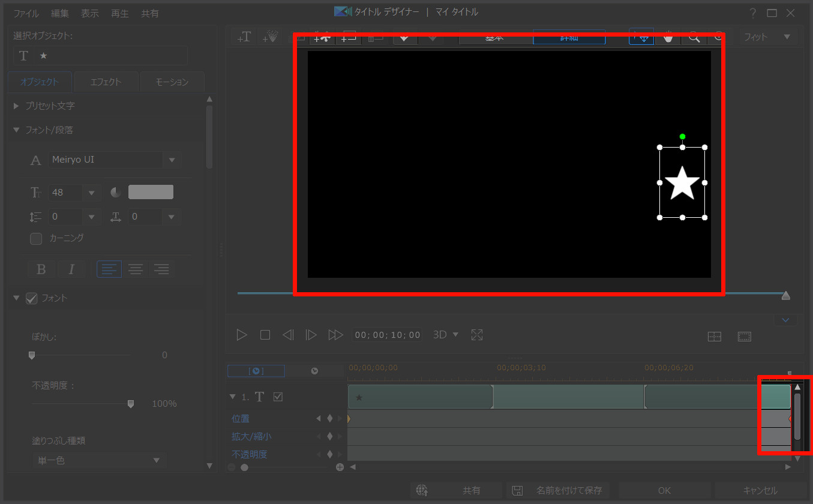
Task: Uncheck the フォント checkbox
Action: (32, 298)
